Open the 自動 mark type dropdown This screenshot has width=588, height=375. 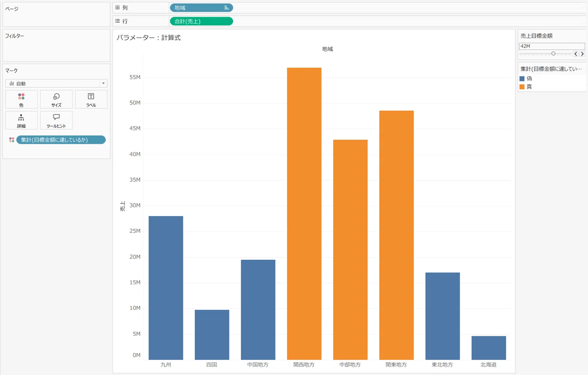[x=56, y=83]
